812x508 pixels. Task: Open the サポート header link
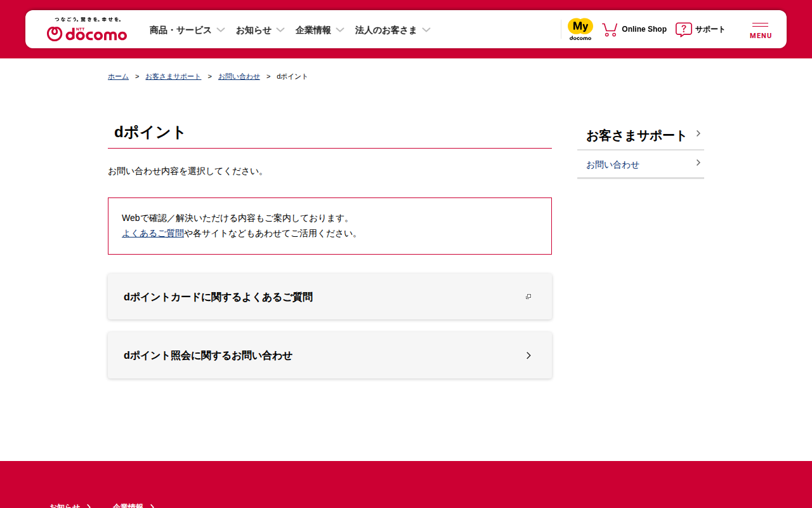point(710,29)
